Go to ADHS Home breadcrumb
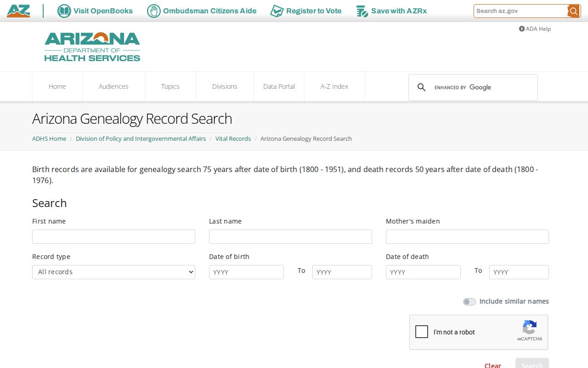Viewport: 588px width, 368px height. (x=49, y=138)
